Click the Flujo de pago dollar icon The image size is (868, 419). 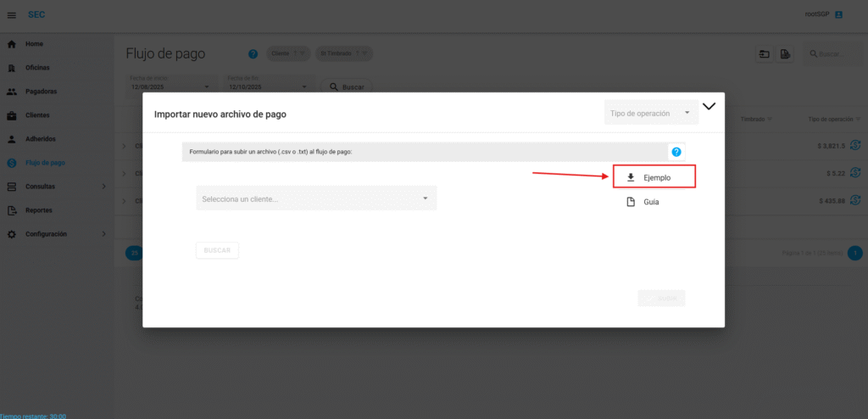tap(11, 163)
